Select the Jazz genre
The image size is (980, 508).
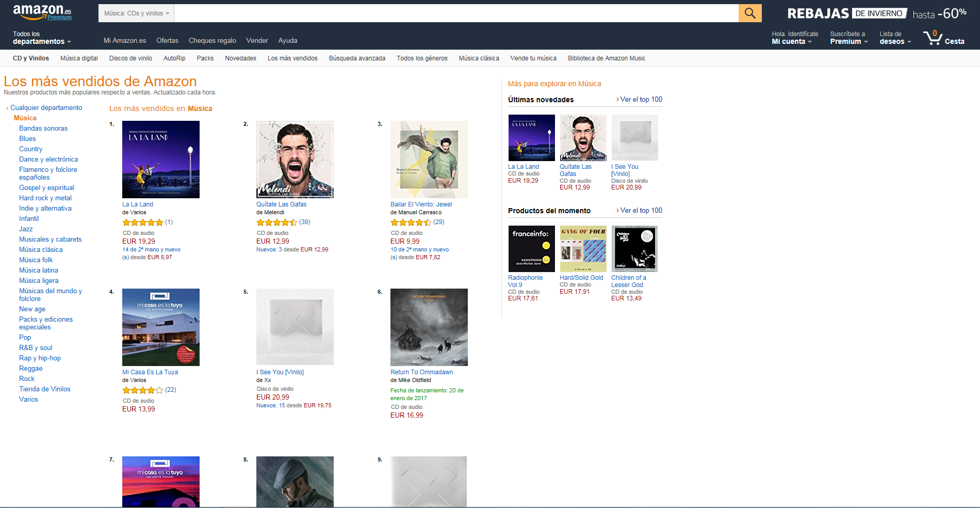coord(26,229)
